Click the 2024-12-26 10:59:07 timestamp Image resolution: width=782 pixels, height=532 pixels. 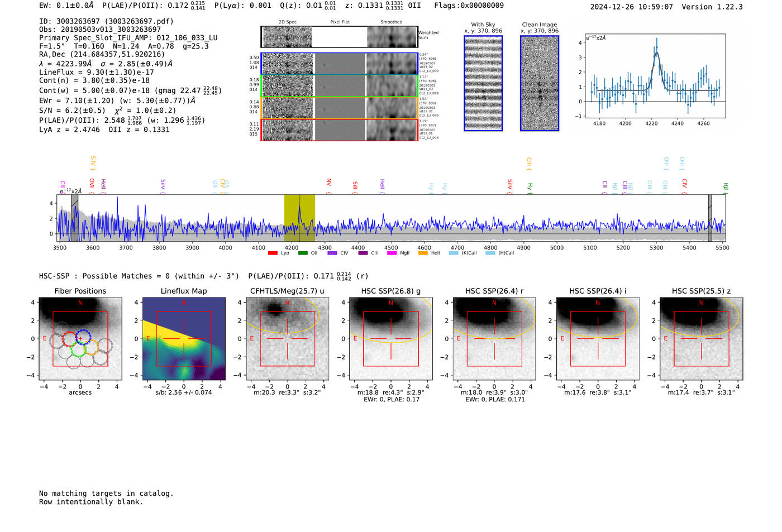pos(631,7)
